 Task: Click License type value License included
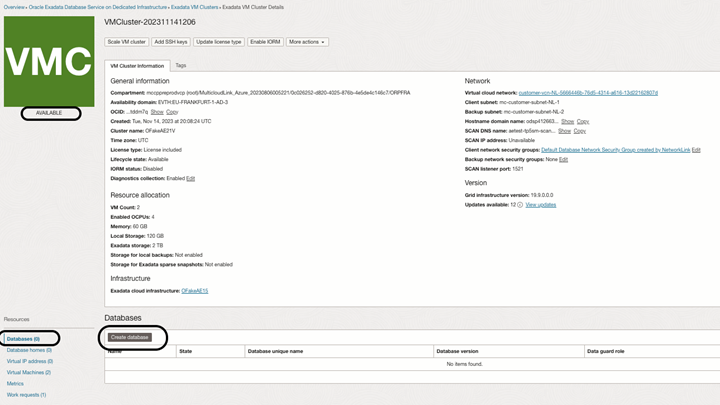(163, 150)
